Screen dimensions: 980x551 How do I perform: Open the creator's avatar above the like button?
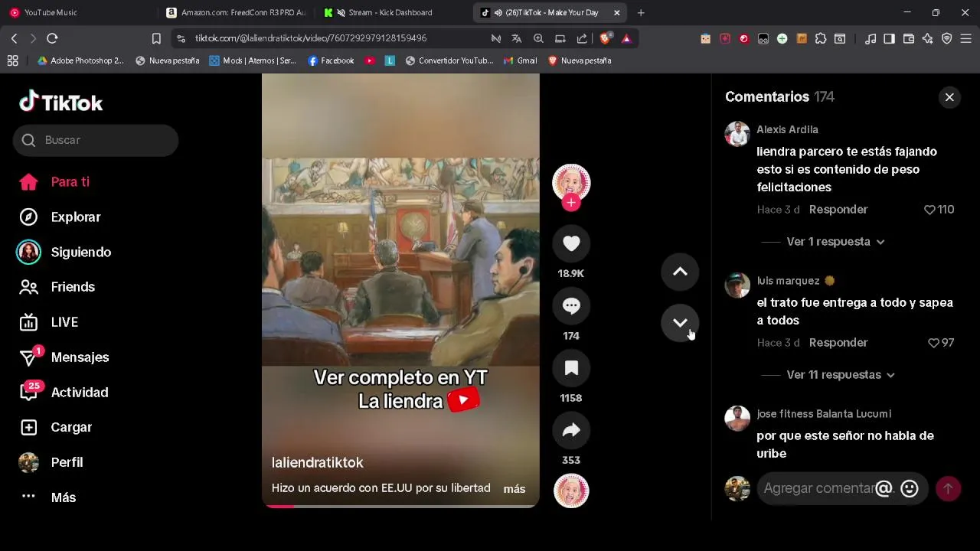(x=571, y=182)
